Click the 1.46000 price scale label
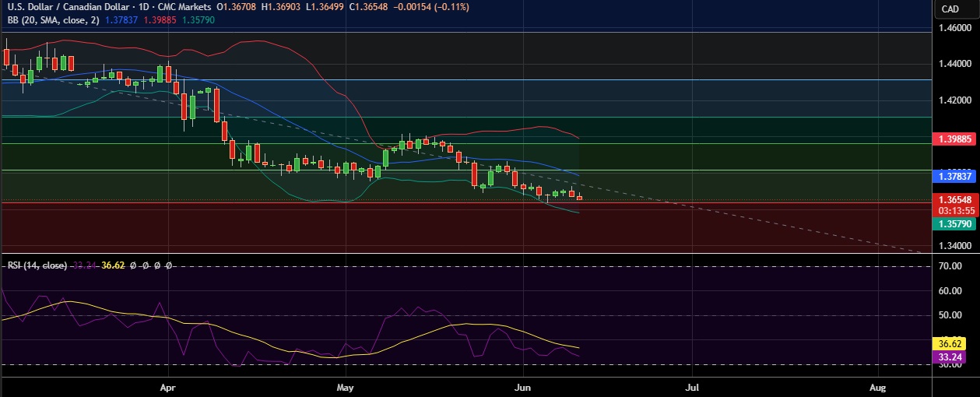980x397 pixels. (954, 28)
